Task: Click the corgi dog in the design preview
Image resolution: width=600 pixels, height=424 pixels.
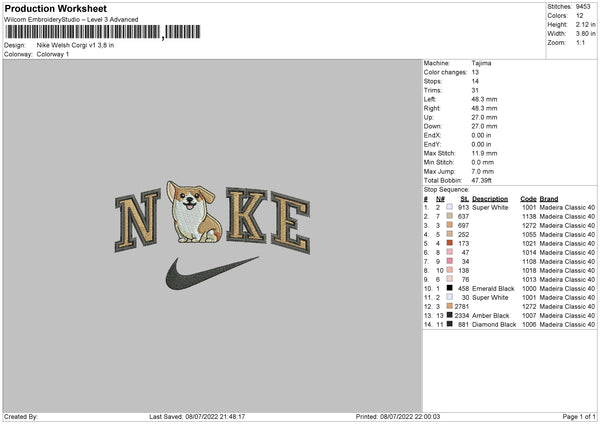Action: point(194,212)
